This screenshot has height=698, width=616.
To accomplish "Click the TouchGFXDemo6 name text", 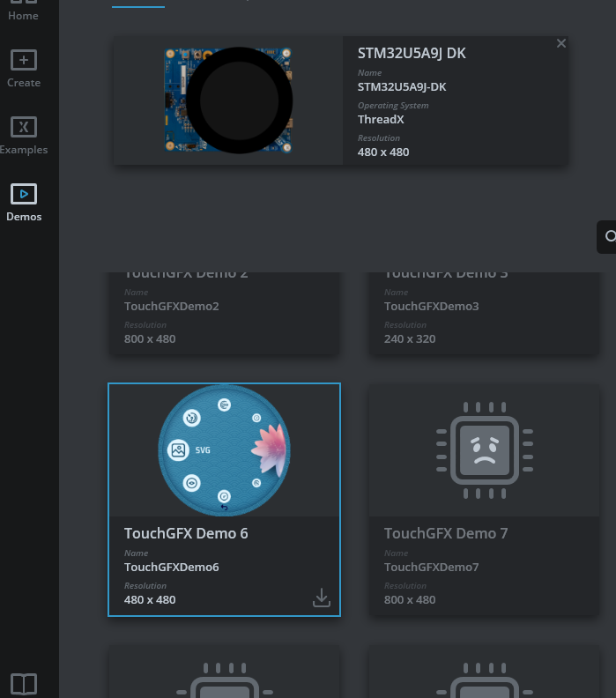I will tap(171, 568).
